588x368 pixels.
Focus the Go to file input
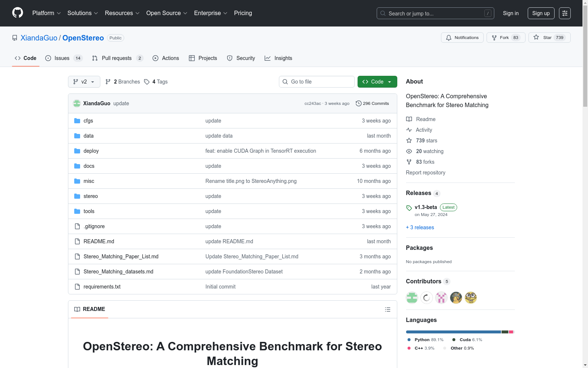317,82
